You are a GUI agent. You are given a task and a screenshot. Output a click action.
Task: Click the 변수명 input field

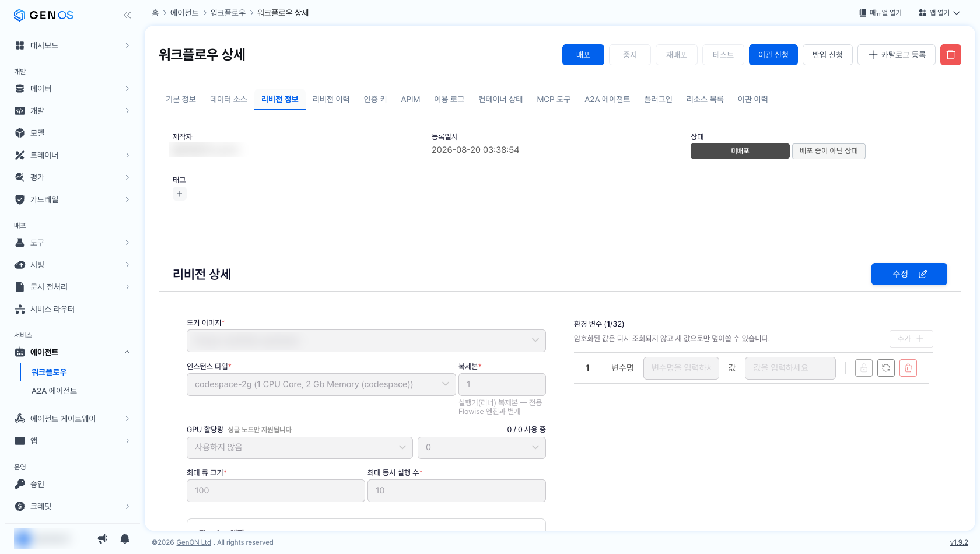pyautogui.click(x=681, y=368)
